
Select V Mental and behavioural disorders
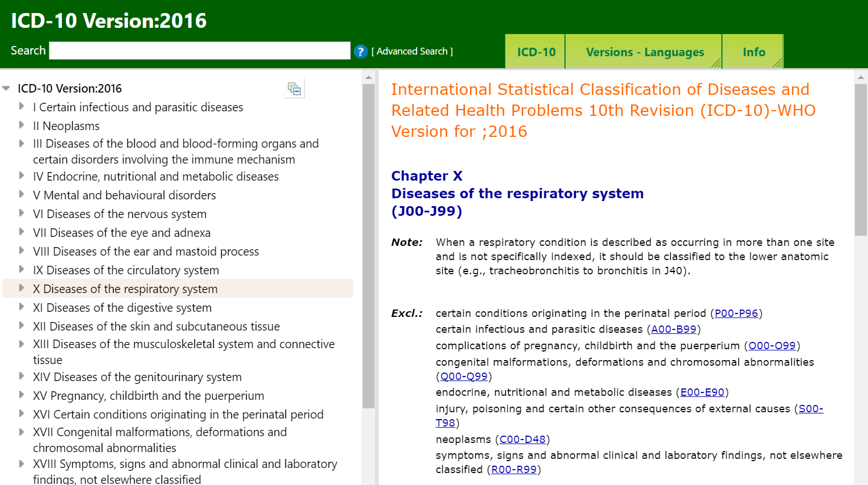pyautogui.click(x=124, y=195)
